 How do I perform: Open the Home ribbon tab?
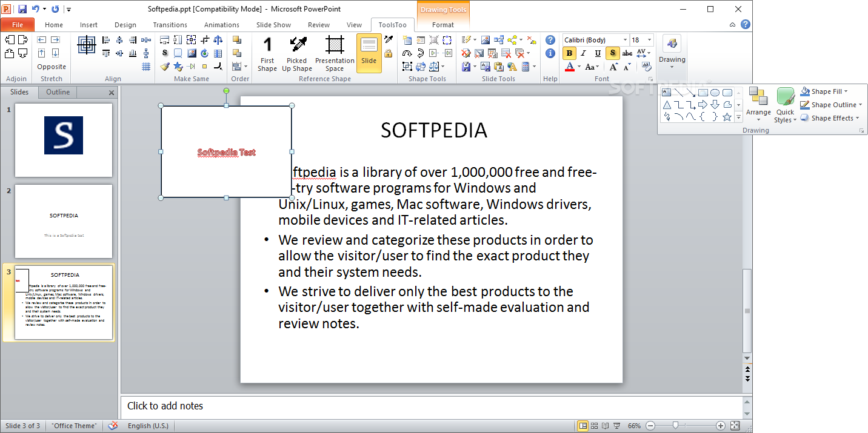click(x=54, y=25)
